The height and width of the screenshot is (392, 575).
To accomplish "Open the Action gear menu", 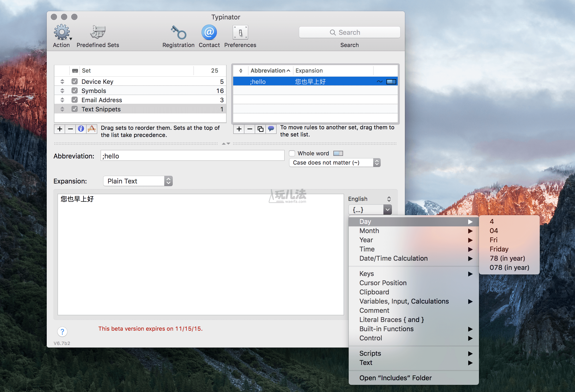I will (62, 32).
